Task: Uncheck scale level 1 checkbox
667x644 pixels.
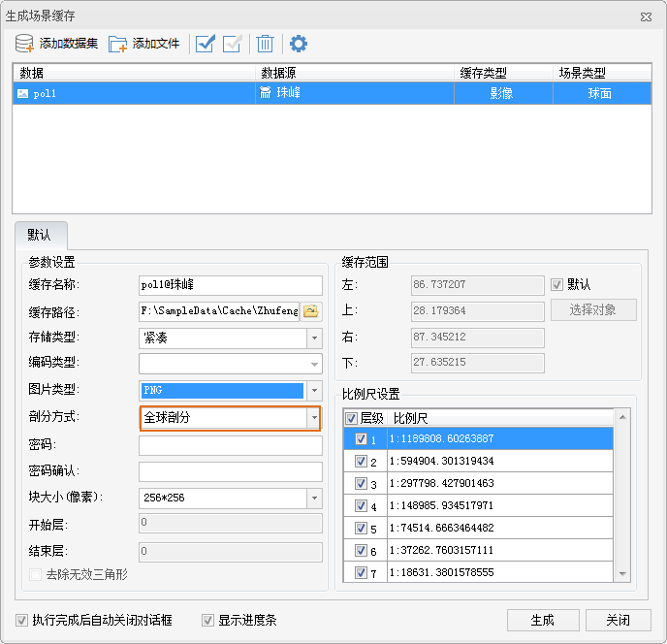Action: tap(361, 438)
